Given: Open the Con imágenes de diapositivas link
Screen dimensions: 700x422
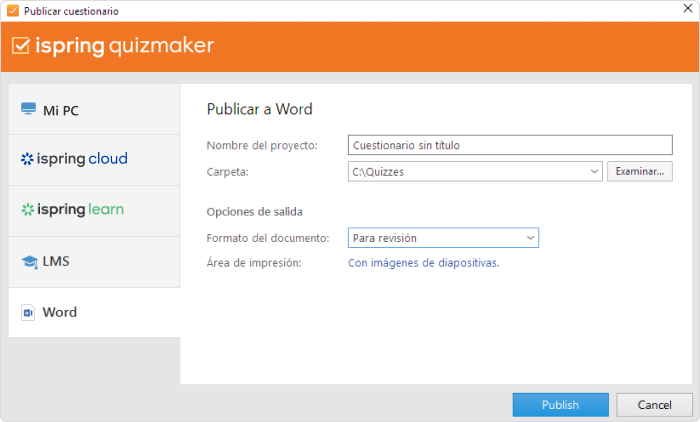Looking at the screenshot, I should tap(423, 263).
